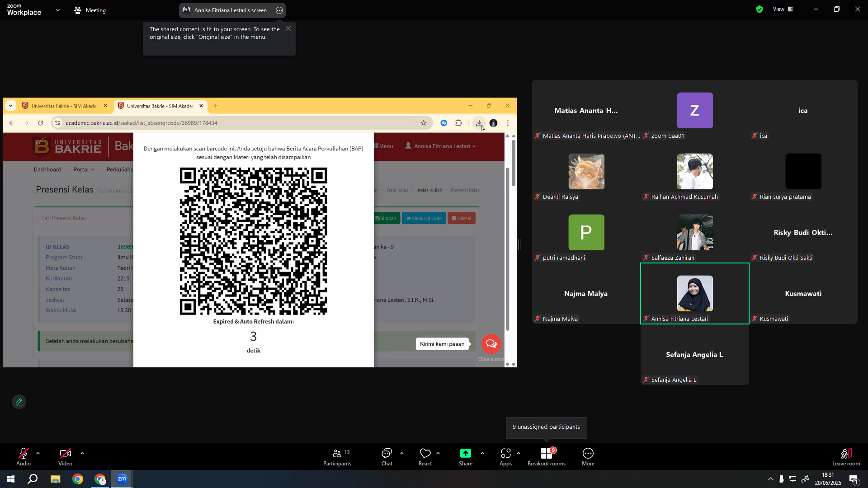
Task: Expand reaction options arrow
Action: [438, 453]
